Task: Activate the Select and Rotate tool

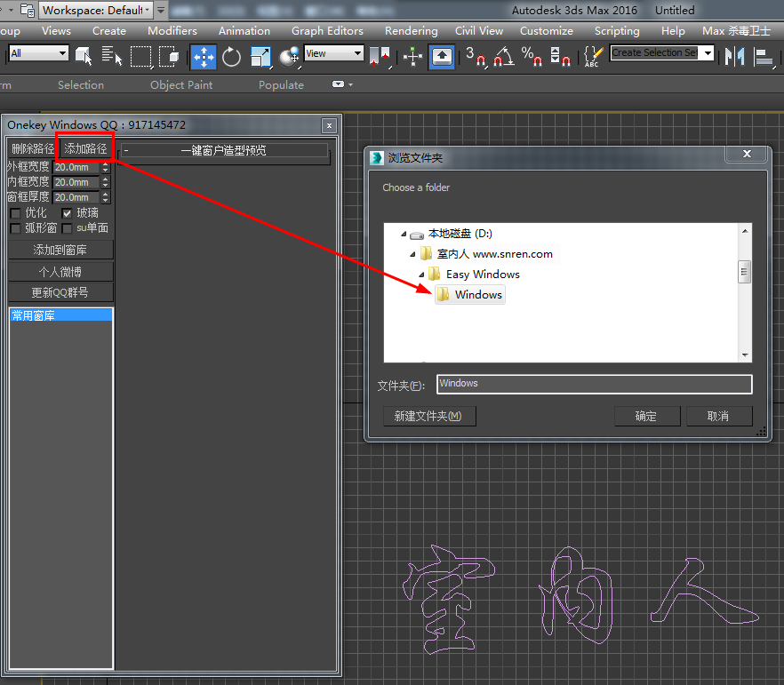Action: coord(231,57)
